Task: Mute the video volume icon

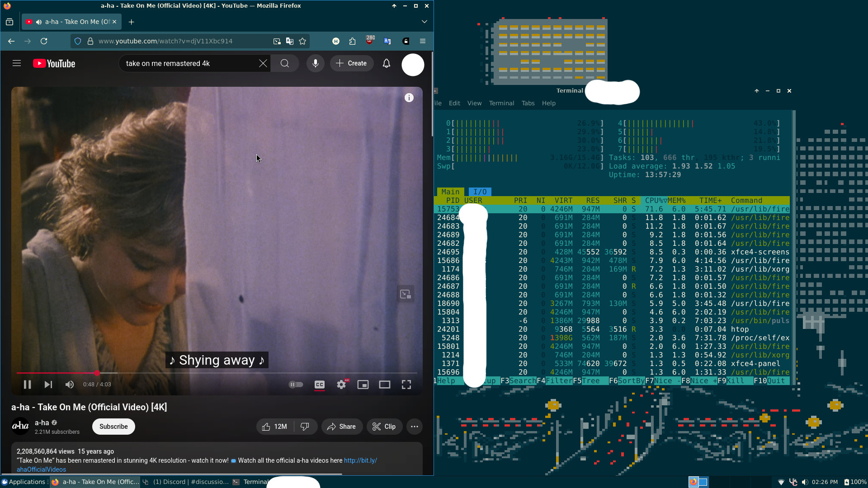Action: tap(69, 385)
